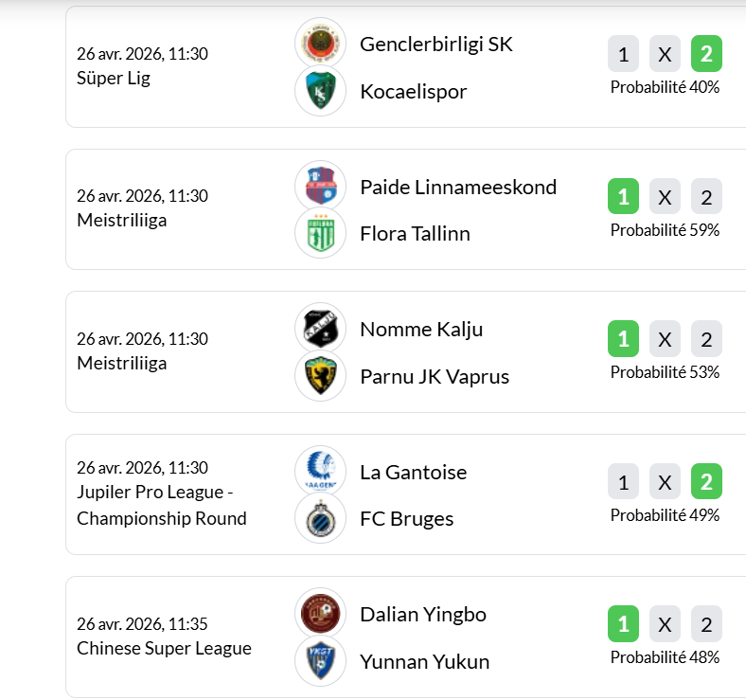The image size is (746, 700).
Task: Click the Chinese Super League label
Action: [164, 648]
